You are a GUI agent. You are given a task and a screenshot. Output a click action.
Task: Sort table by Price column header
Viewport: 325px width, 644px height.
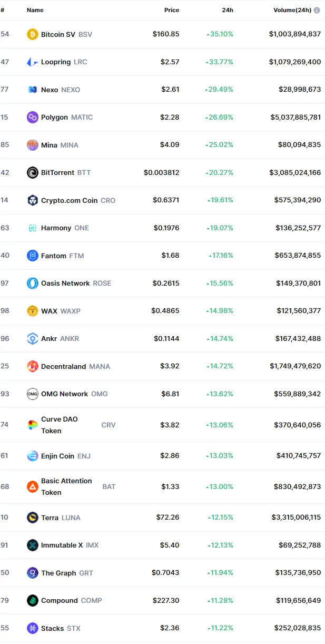pos(171,10)
